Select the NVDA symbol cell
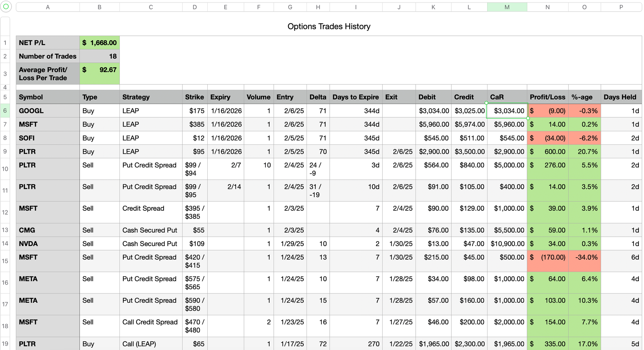644x350 pixels. [48, 244]
